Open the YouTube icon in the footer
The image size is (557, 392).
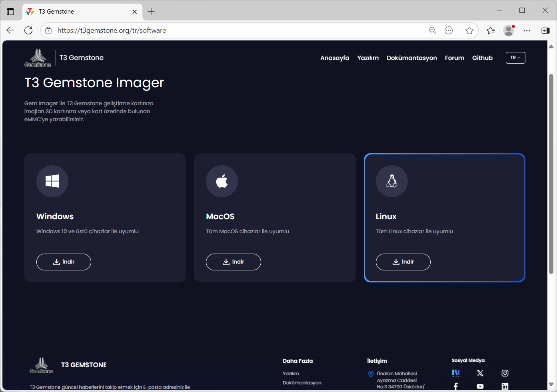(x=480, y=386)
